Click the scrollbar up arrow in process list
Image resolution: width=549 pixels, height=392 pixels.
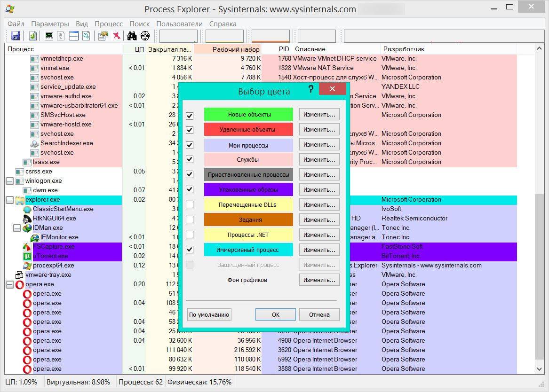[539, 48]
